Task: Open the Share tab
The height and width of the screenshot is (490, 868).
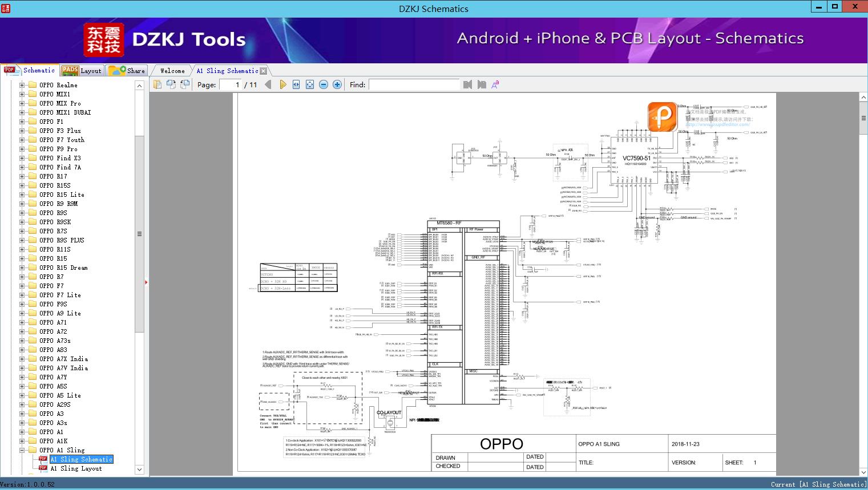Action: coord(127,71)
